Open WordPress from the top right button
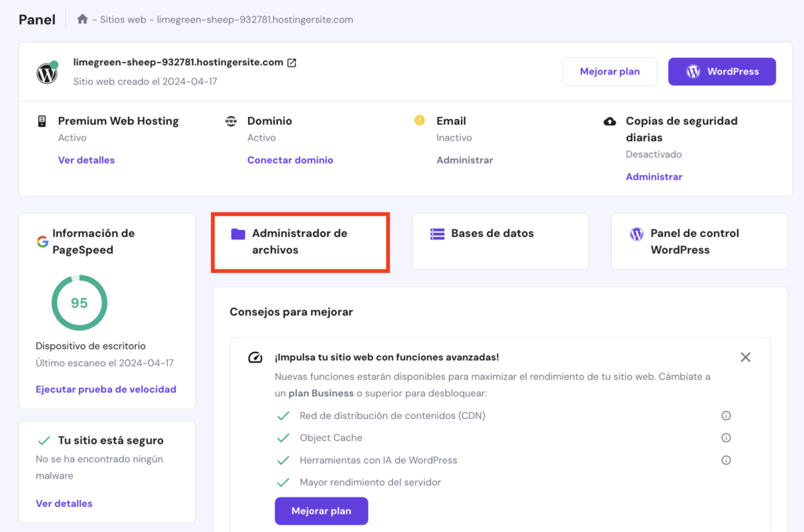 point(722,71)
